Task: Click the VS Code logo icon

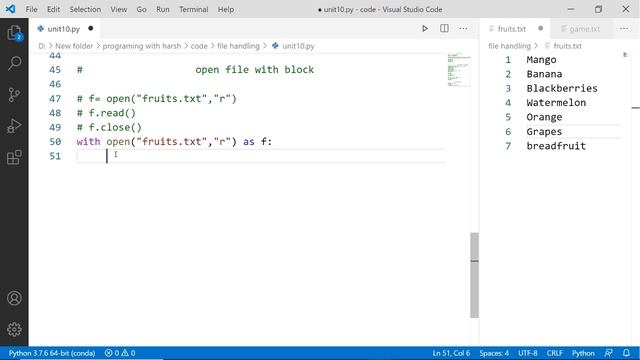Action: (x=10, y=9)
